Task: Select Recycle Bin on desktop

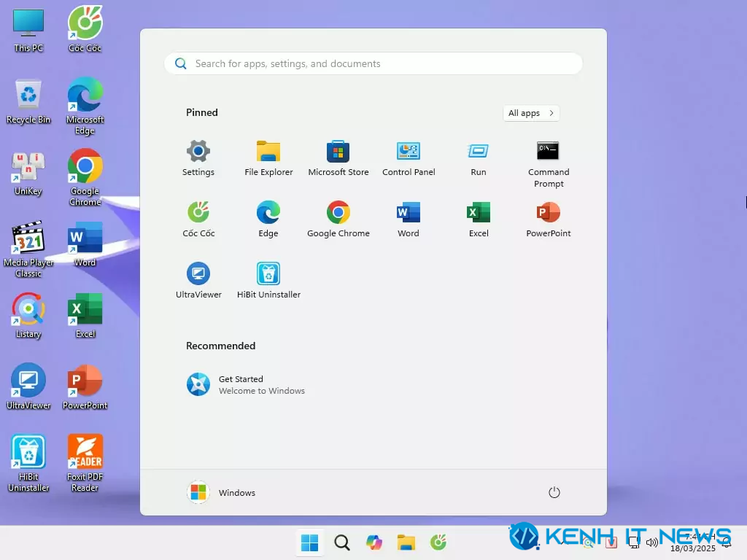Action: point(28,102)
